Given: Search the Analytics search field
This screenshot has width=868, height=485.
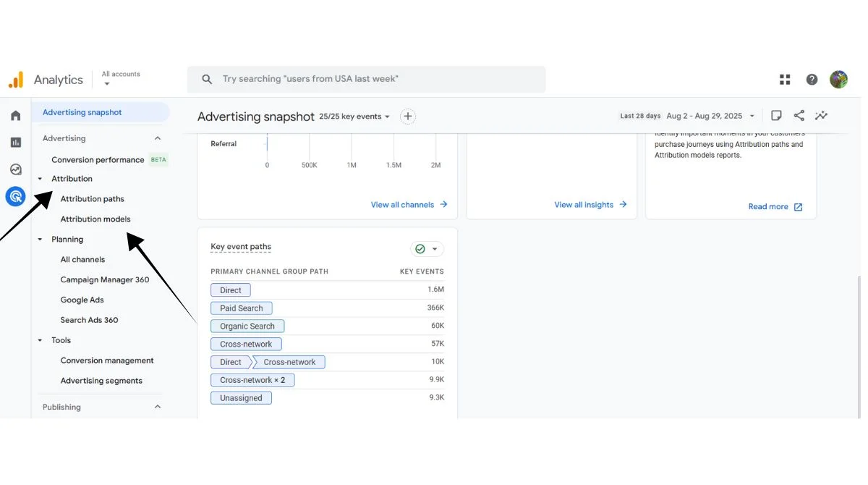Looking at the screenshot, I should (x=366, y=79).
